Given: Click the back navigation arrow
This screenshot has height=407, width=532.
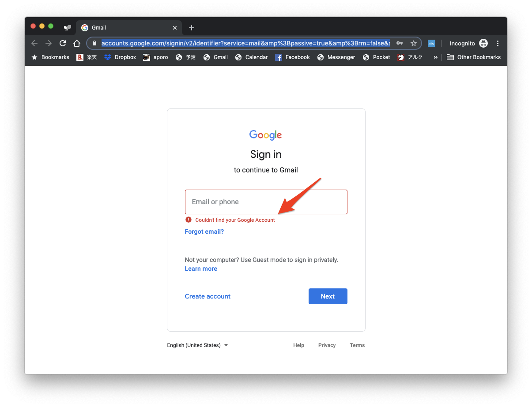Looking at the screenshot, I should coord(34,43).
